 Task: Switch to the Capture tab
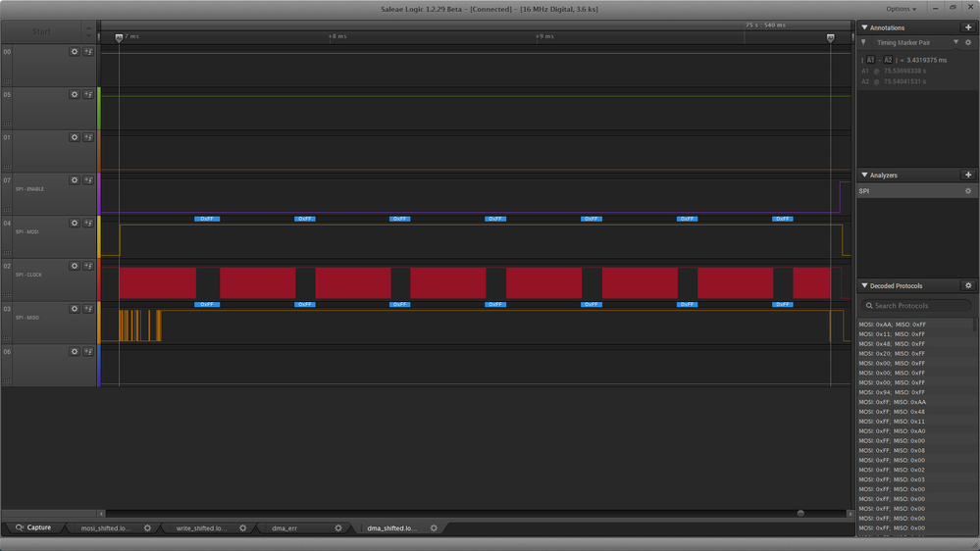[x=33, y=527]
